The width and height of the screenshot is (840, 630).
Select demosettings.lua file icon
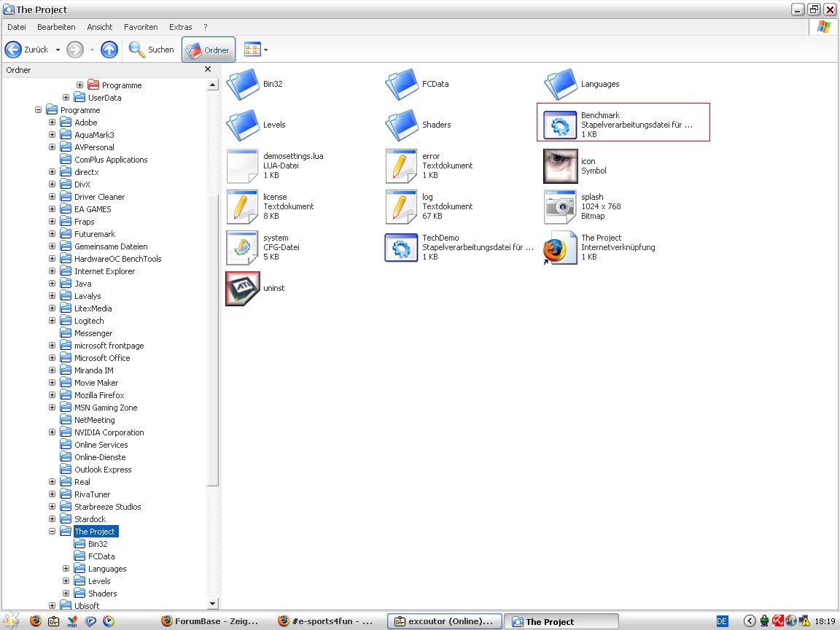[x=243, y=166]
